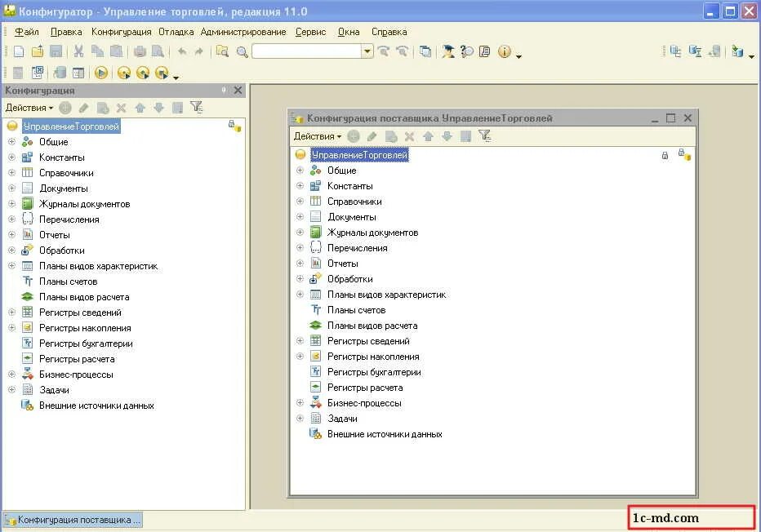Screen dimensions: 761x532
Task: Select Планы счетов in left configuration tree
Action: pyautogui.click(x=69, y=282)
